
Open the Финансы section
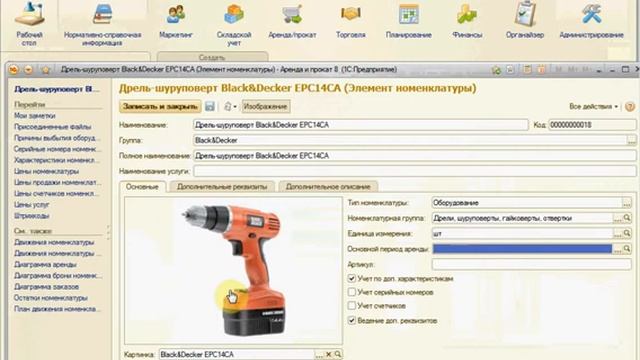(467, 20)
